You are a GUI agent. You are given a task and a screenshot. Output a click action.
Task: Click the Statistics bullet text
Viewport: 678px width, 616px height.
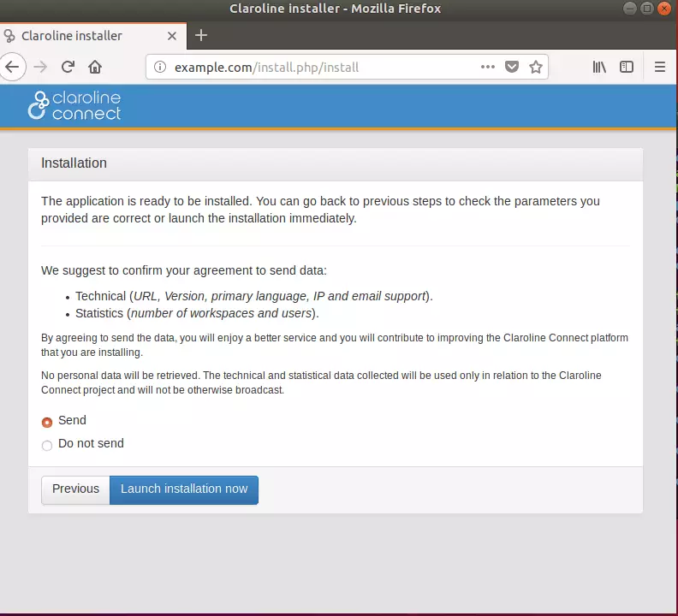coord(197,313)
